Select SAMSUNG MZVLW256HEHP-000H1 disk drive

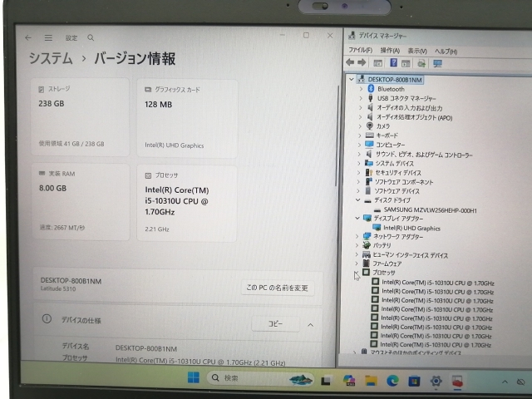pyautogui.click(x=430, y=210)
